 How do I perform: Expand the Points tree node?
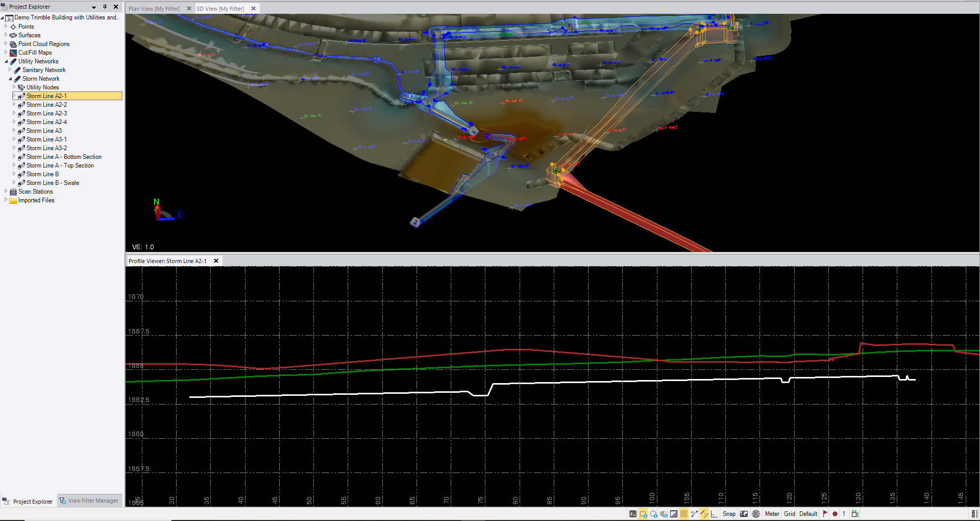[6, 26]
